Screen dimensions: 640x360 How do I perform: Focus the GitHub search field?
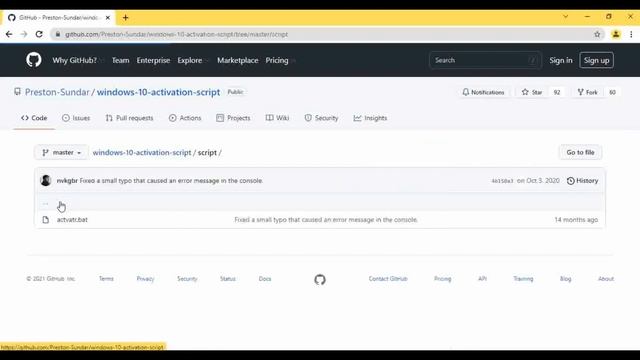coord(485,60)
